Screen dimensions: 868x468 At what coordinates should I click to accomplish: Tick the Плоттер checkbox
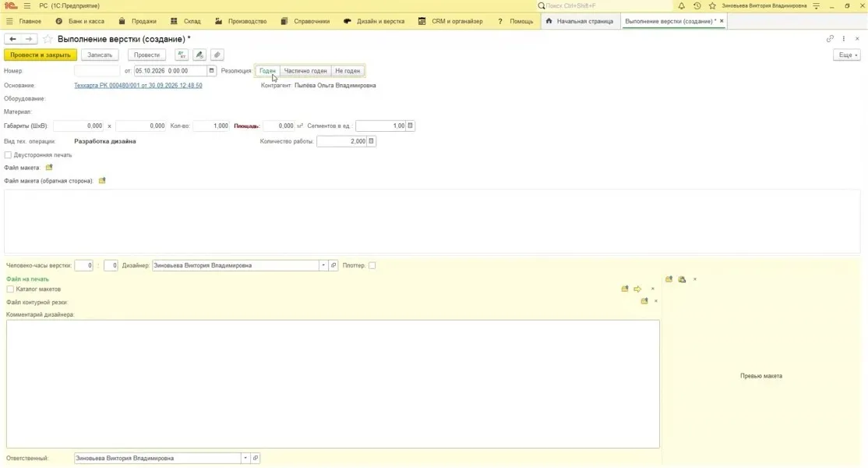tap(372, 265)
